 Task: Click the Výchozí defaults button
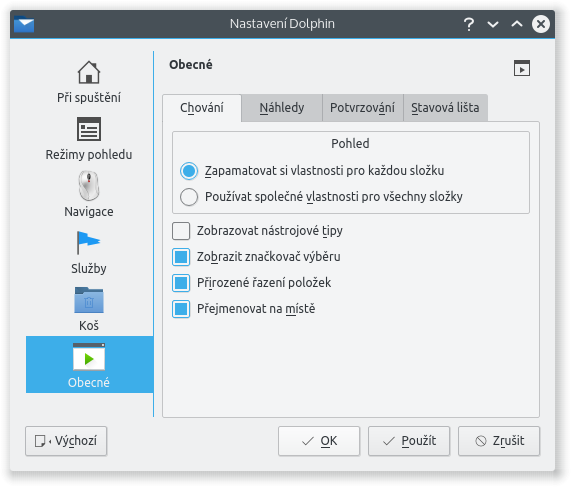[x=66, y=441]
